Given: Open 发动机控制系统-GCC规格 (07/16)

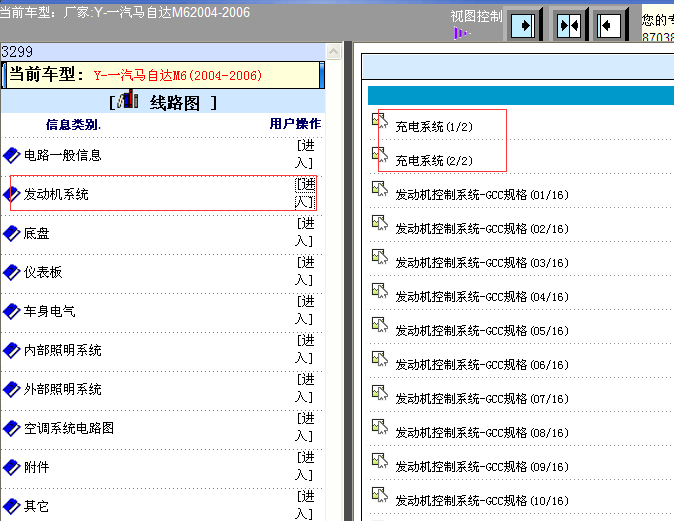Looking at the screenshot, I should (482, 398).
